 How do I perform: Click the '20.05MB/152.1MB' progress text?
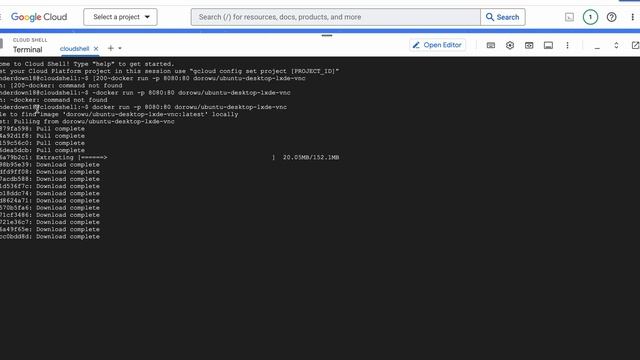[x=311, y=158]
